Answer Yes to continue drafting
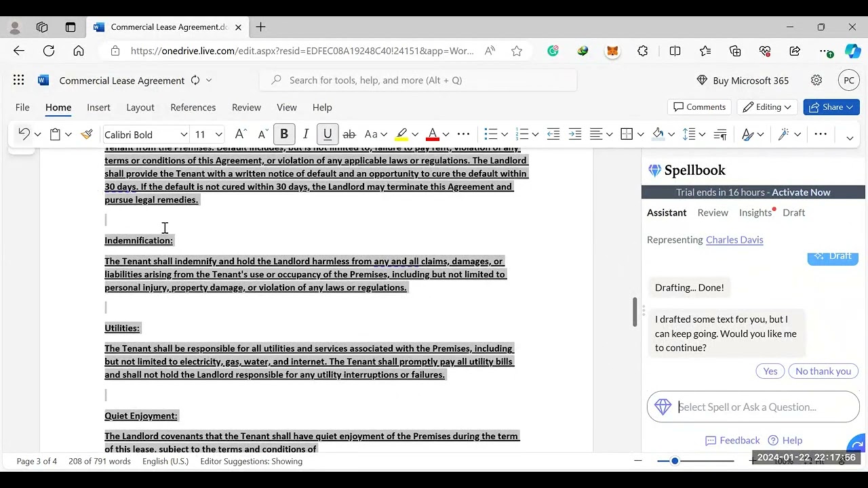Viewport: 868px width, 488px height. click(x=770, y=371)
